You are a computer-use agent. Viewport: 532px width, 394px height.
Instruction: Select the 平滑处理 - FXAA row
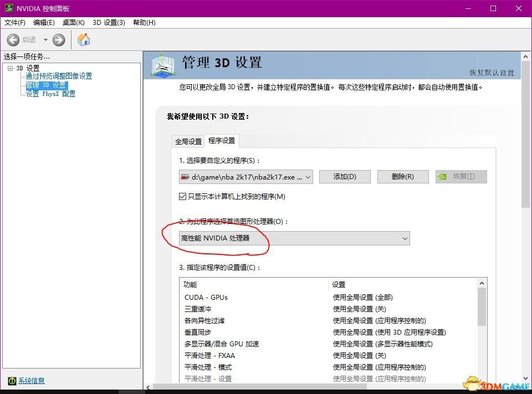click(328, 356)
